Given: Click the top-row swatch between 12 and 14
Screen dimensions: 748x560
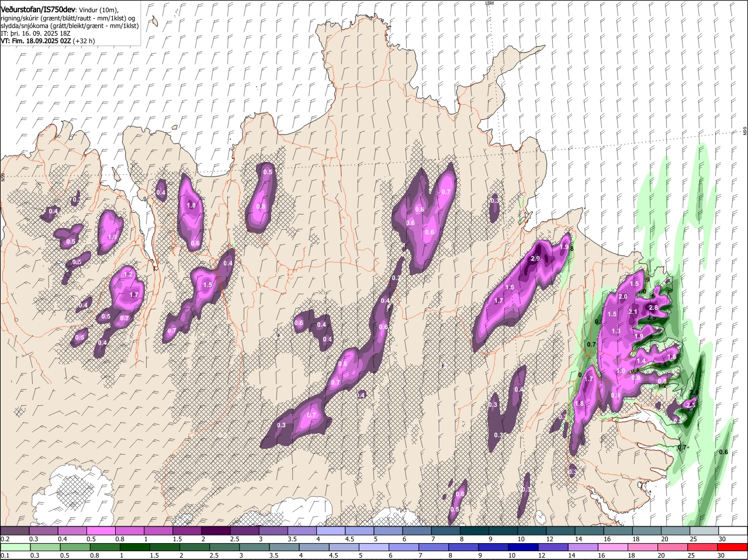Looking at the screenshot, I should point(561,531).
